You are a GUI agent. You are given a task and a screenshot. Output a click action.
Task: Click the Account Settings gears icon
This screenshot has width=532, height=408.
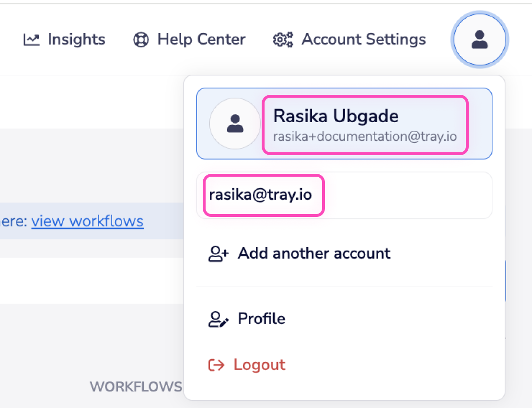click(x=283, y=39)
